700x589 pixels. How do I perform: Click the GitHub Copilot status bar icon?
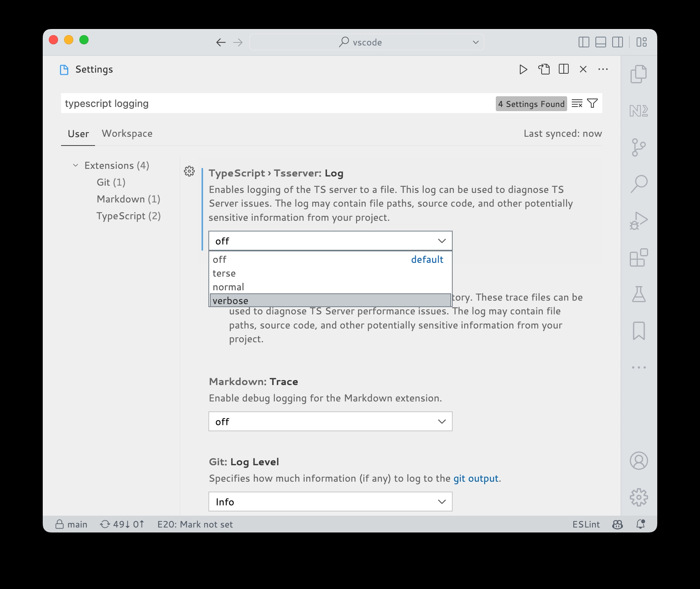pyautogui.click(x=617, y=524)
